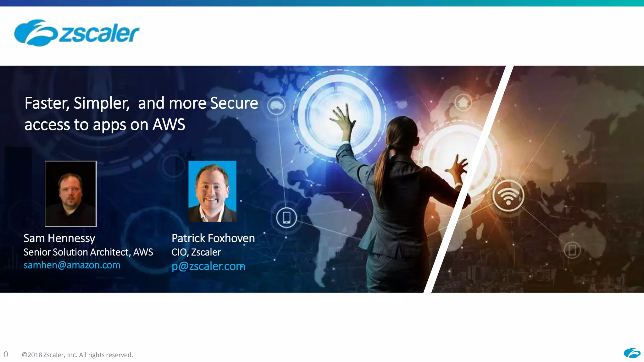The image size is (644, 362).
Task: Click the faded tablet icon near Australia
Action: (572, 250)
